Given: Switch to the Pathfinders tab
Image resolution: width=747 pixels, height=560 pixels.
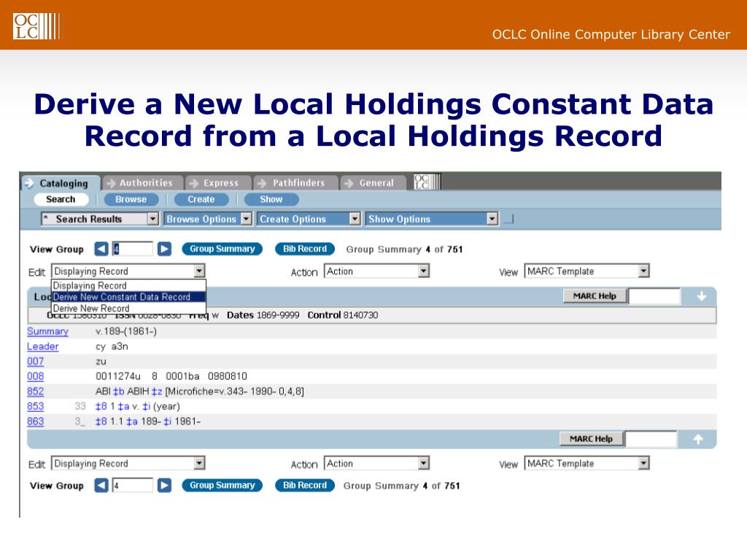Looking at the screenshot, I should (295, 183).
